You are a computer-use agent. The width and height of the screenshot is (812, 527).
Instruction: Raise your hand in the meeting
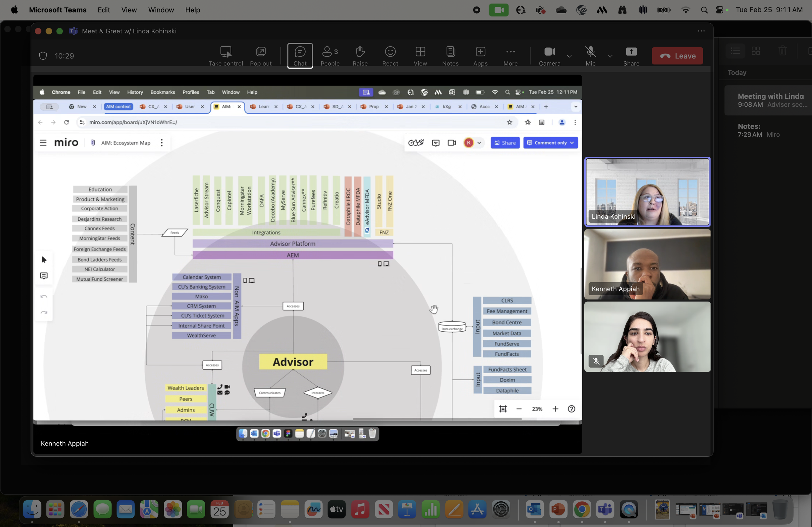click(360, 56)
